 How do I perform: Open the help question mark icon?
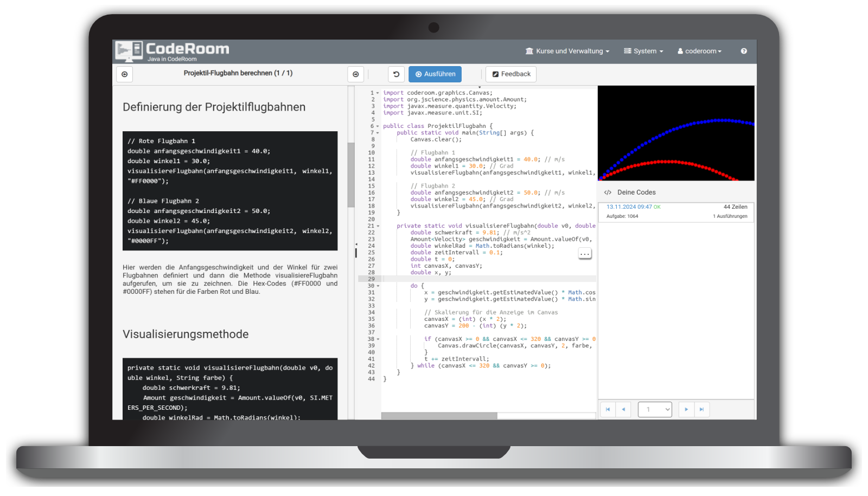click(x=744, y=51)
